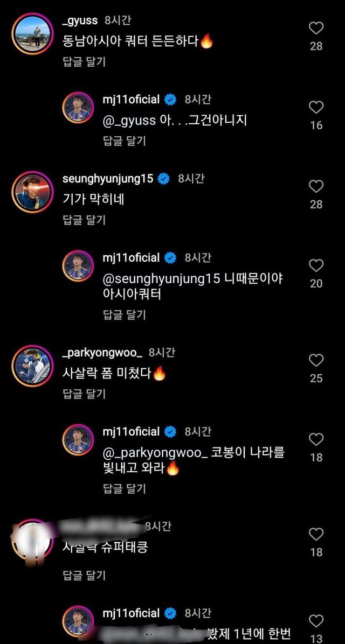
Task: Click '답글 달기' under _gyuss comment
Action: pos(84,62)
